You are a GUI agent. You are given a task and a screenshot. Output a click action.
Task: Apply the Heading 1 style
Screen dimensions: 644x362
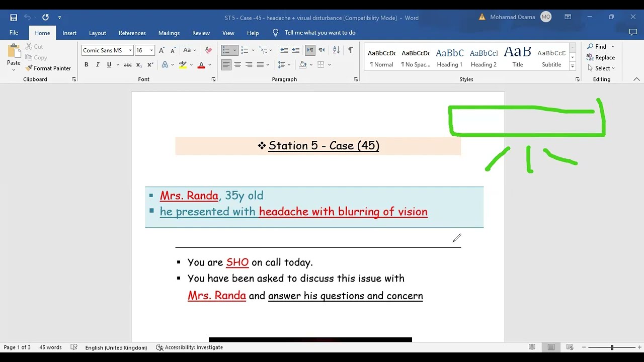(449, 57)
